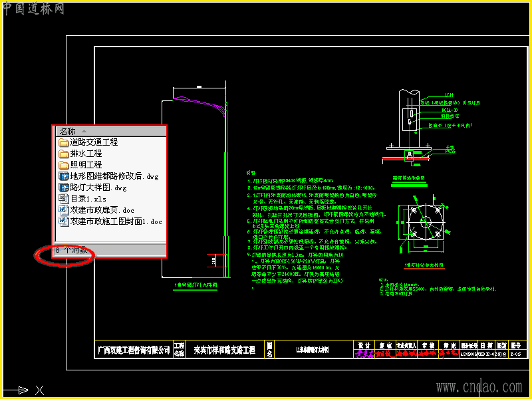Open the 照明工程 folder icon

tap(63, 165)
